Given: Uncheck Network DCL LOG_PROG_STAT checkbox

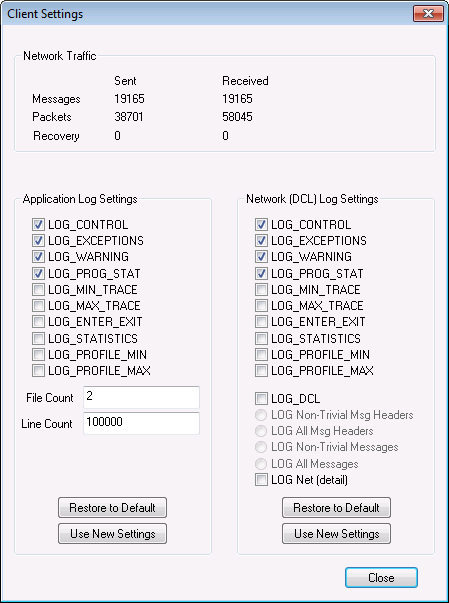Looking at the screenshot, I should (261, 273).
